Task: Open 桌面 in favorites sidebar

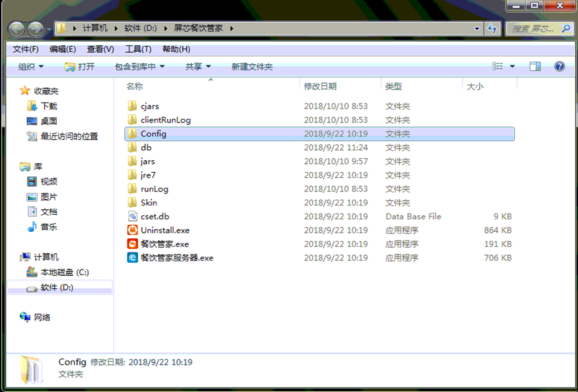Action: (49, 121)
